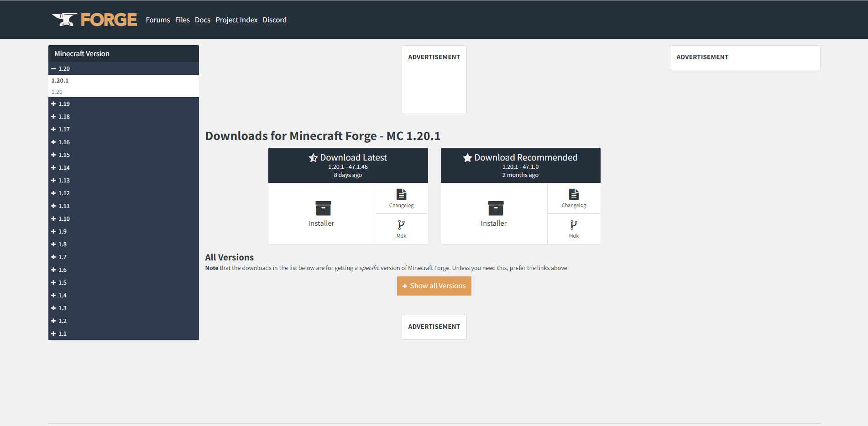
Task: Click the Show all Versions button
Action: coord(434,286)
